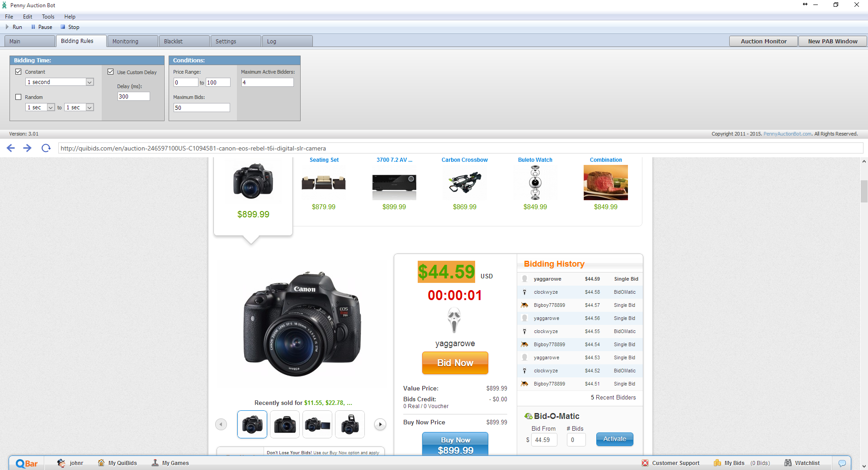Viewport: 868px width, 470px height.
Task: Show next product thumbnails
Action: pyautogui.click(x=380, y=424)
